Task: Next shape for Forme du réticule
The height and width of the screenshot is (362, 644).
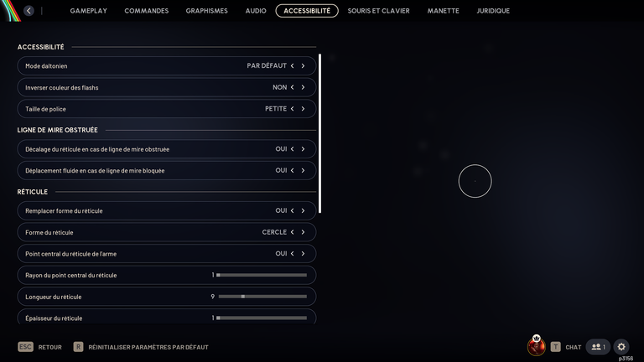Action: pyautogui.click(x=303, y=232)
